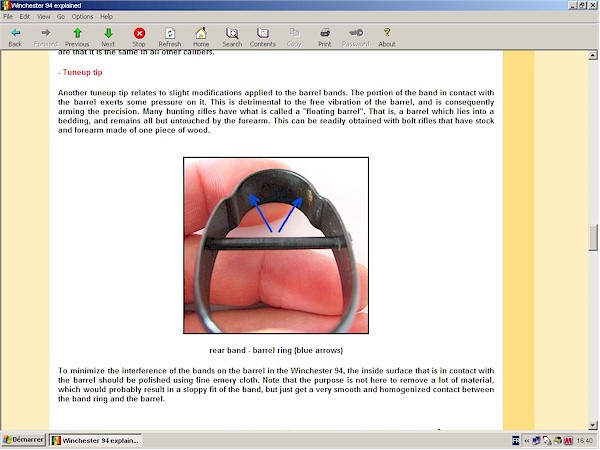Click the Copy toolbar button
Screen dimensions: 600x450
coord(294,38)
